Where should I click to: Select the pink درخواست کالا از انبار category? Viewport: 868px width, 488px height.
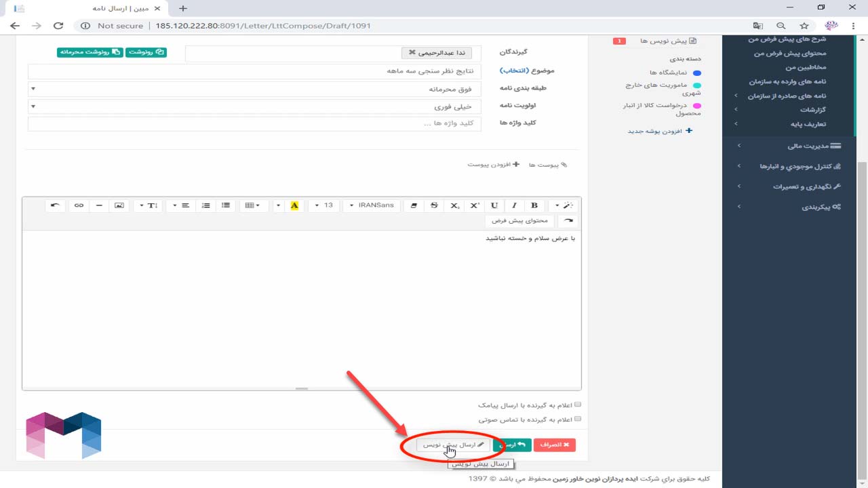click(x=663, y=109)
